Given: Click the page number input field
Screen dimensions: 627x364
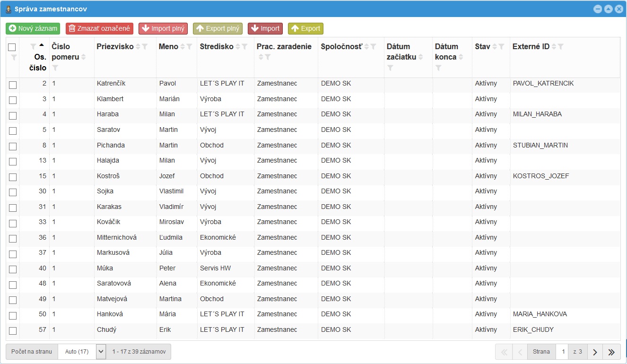Looking at the screenshot, I should [562, 352].
